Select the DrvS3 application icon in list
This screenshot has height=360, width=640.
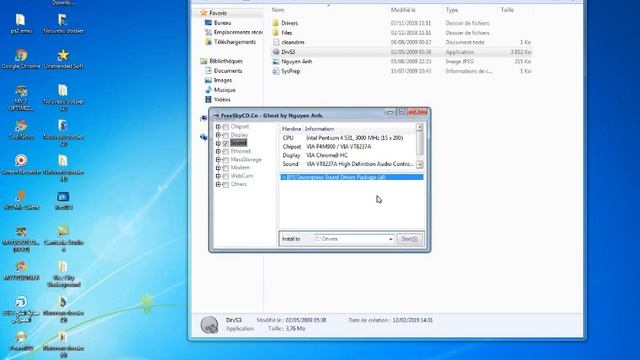(x=276, y=52)
